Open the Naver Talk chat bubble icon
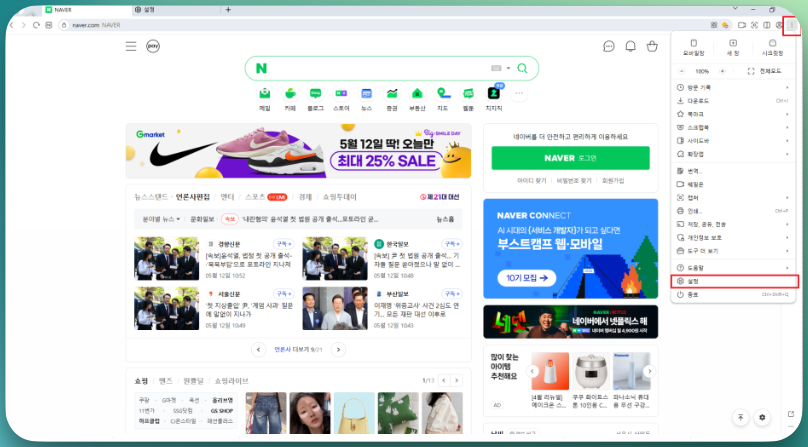808x447 pixels. pyautogui.click(x=609, y=46)
